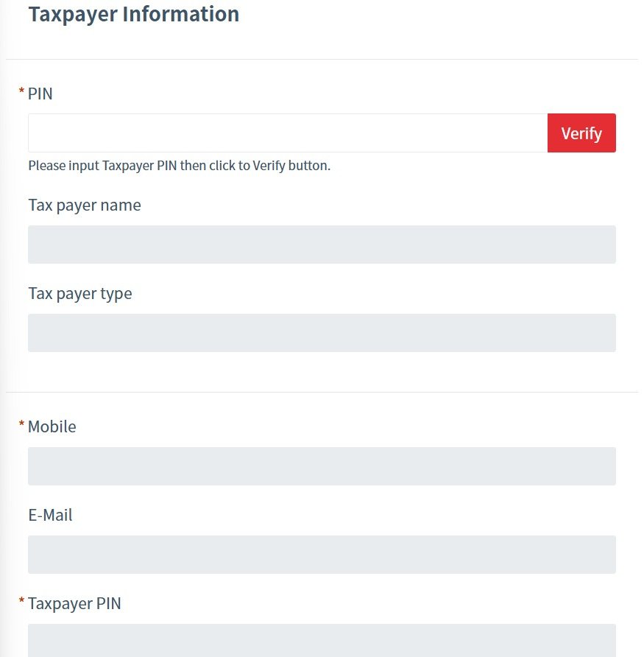Screen dimensions: 644x657
Task: Select the Taxpayer PIN field at bottom
Action: click(322, 641)
